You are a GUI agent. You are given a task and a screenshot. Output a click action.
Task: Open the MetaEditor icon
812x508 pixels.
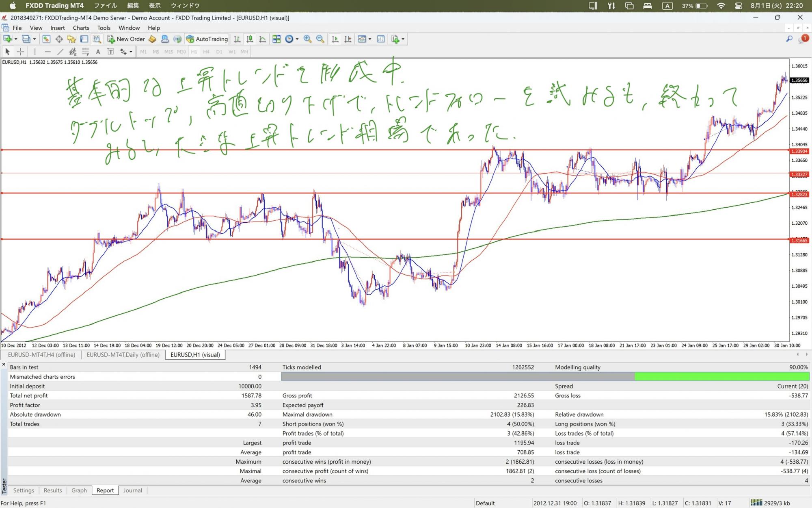point(152,39)
